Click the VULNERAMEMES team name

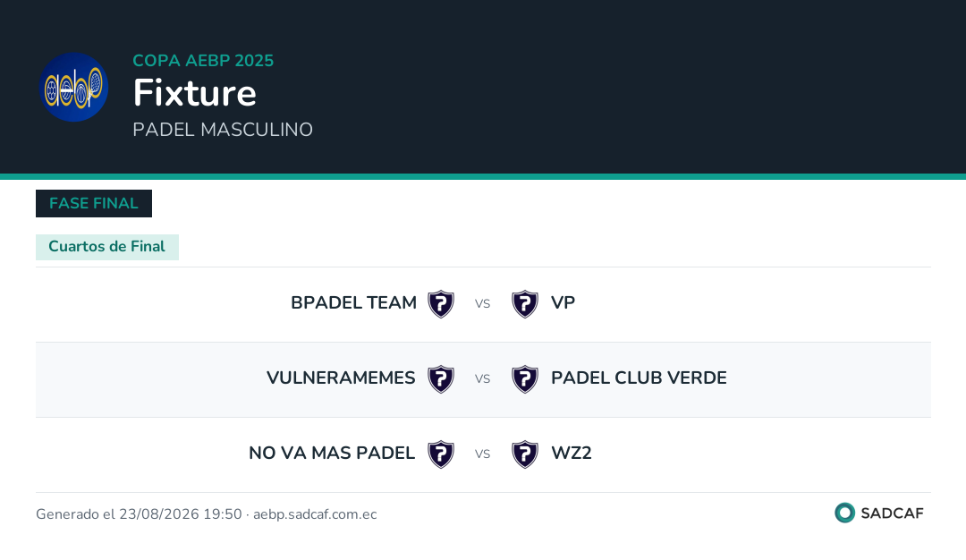[x=341, y=378]
